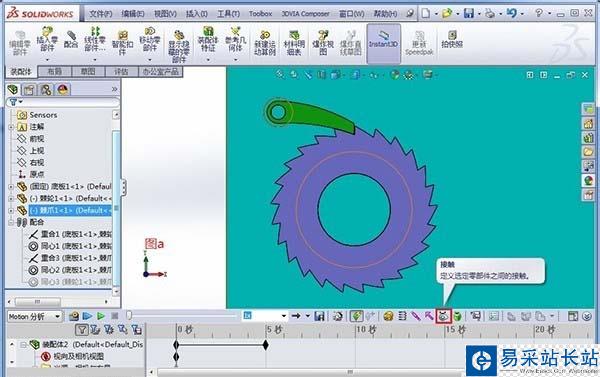Click the motion time slider handle

pyautogui.click(x=129, y=315)
